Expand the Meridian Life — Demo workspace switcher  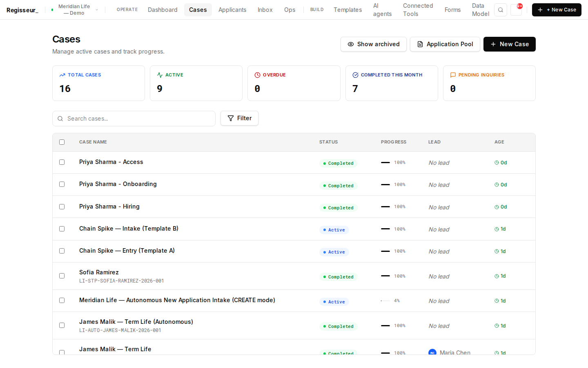[74, 10]
